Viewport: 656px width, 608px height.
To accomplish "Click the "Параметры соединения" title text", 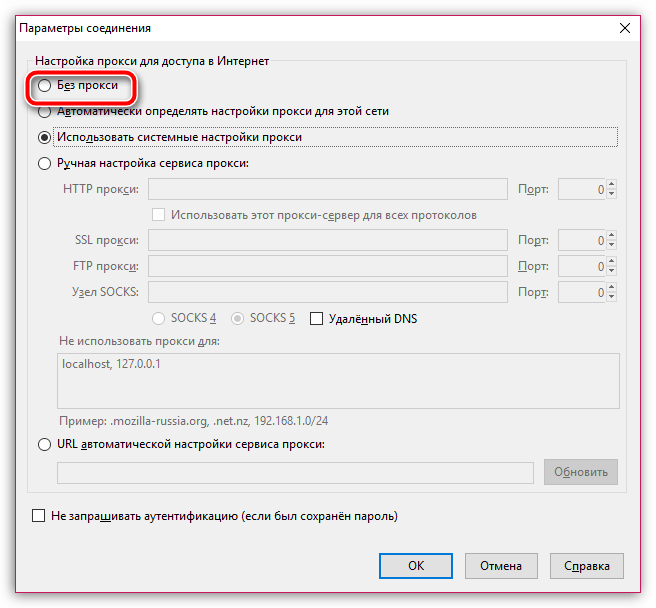I will tap(85, 28).
